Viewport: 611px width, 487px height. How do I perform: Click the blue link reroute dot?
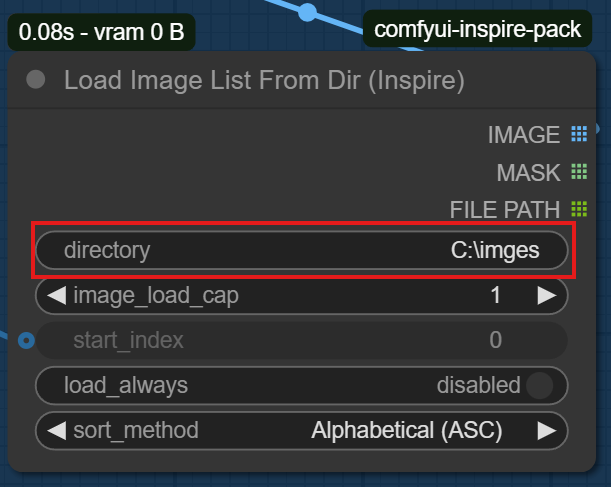point(308,12)
